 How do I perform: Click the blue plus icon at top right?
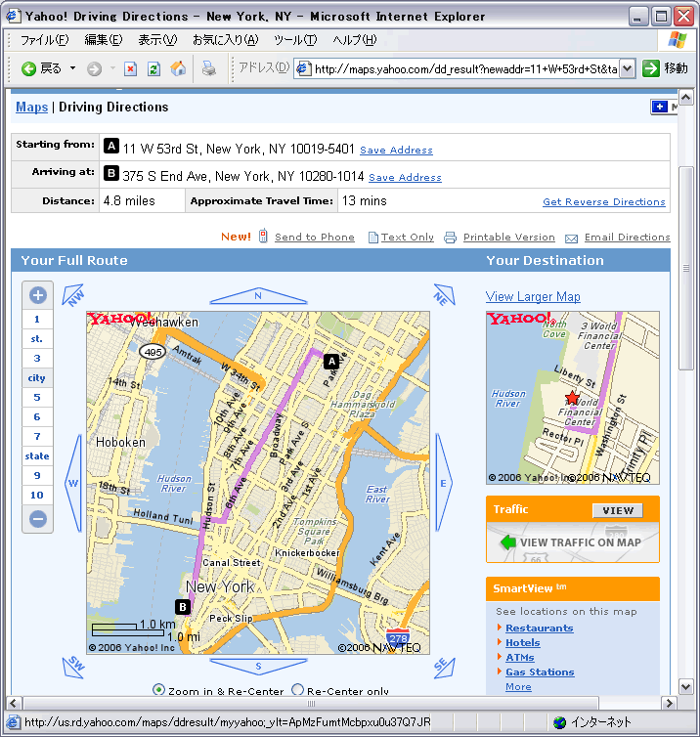coord(660,107)
